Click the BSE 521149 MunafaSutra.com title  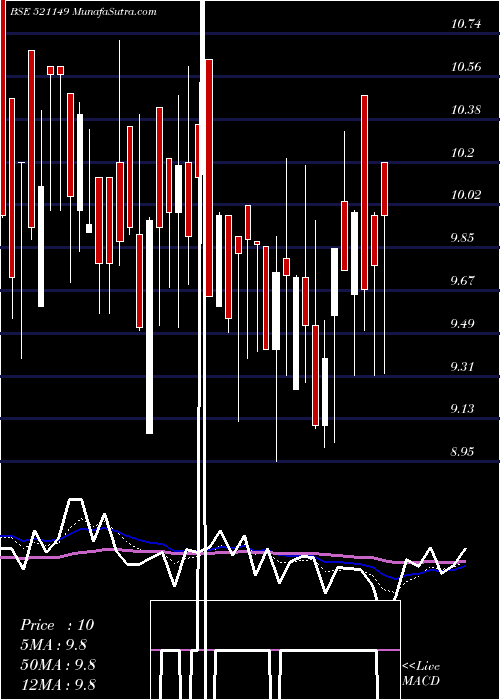click(84, 12)
